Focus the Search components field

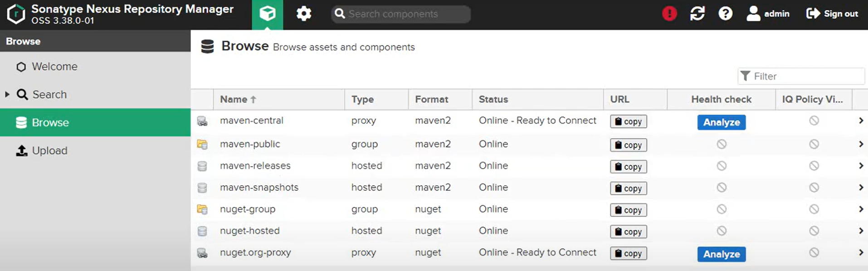click(x=401, y=14)
